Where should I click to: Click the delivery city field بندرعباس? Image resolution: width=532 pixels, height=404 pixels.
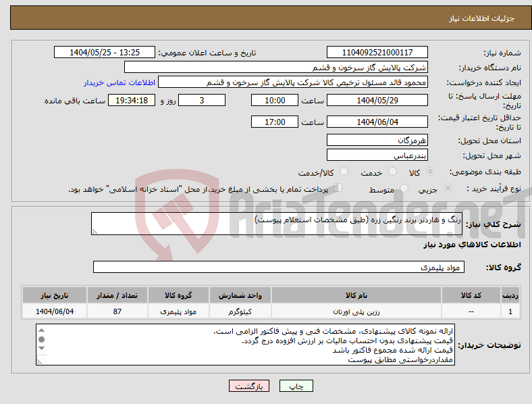tap(377, 155)
